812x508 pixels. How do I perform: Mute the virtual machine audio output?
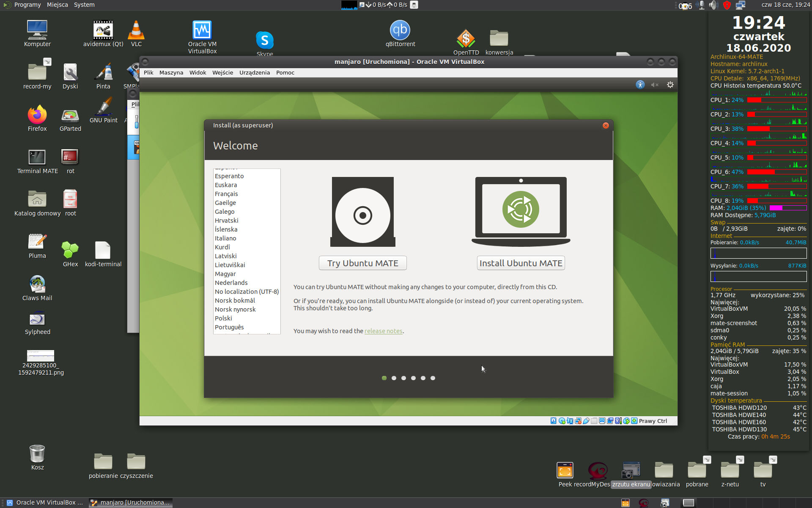tap(655, 85)
